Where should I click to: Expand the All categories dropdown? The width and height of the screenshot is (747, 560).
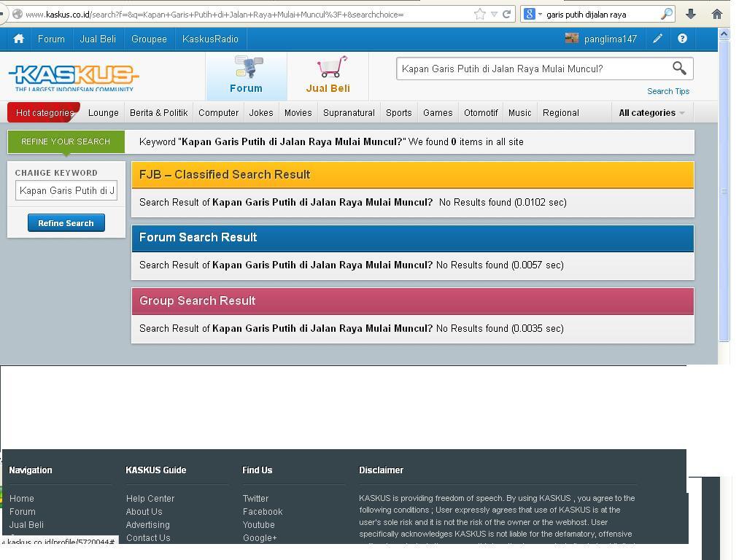(651, 113)
